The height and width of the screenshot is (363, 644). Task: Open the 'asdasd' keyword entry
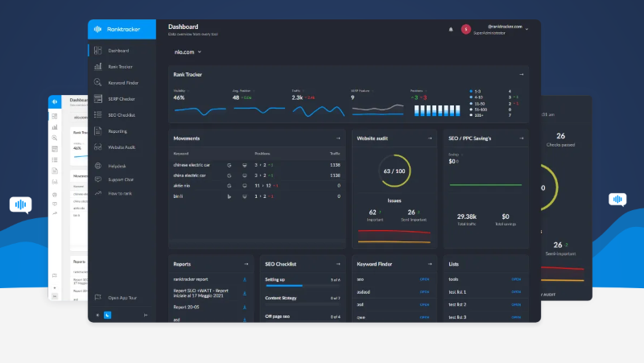tap(425, 292)
